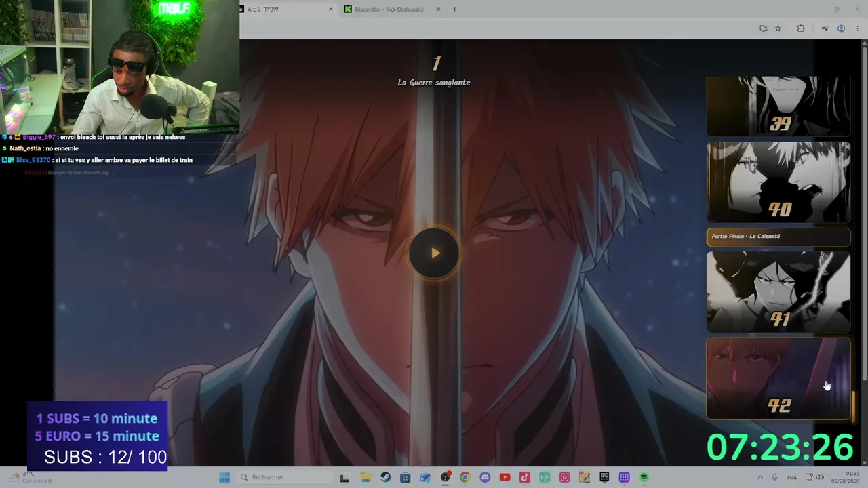The image size is (868, 488).
Task: Open episode 39 thumbnail
Action: tap(778, 106)
